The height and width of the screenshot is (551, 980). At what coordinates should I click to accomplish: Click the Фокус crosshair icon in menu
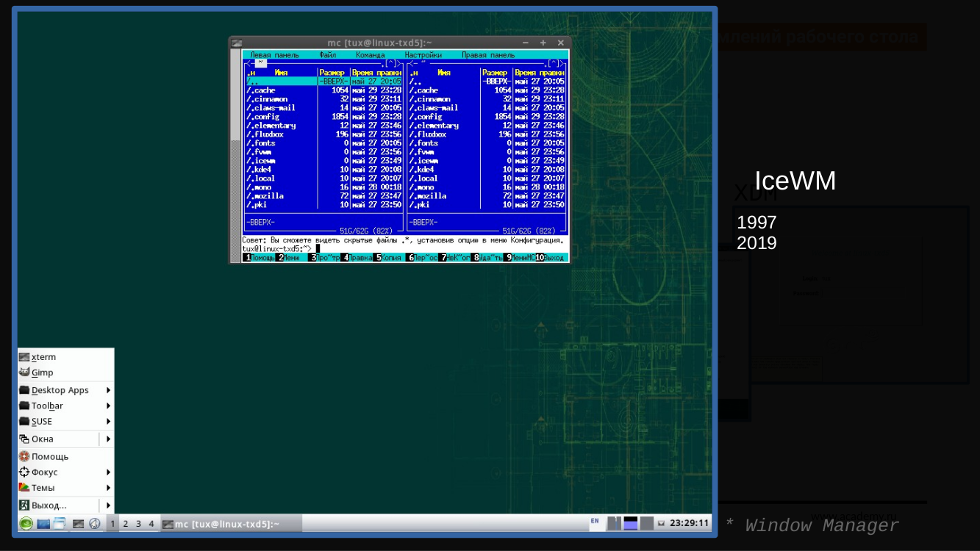click(x=24, y=472)
